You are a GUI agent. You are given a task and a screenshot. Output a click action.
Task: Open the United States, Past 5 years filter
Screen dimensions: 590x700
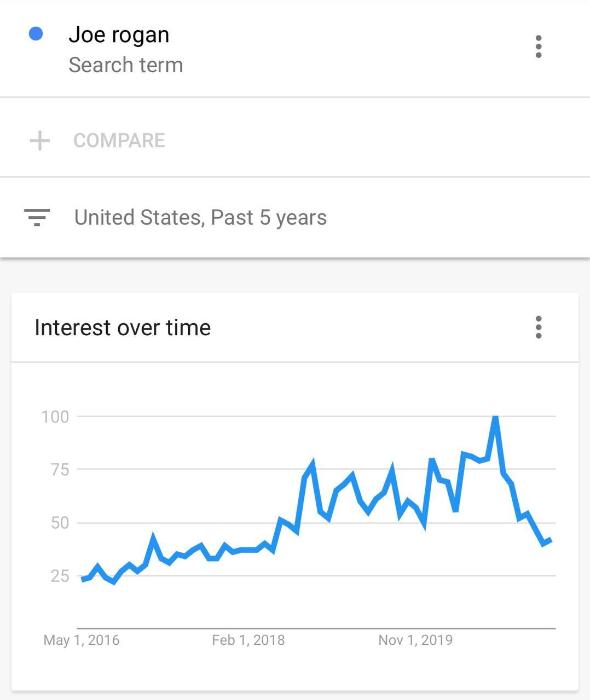tap(200, 218)
